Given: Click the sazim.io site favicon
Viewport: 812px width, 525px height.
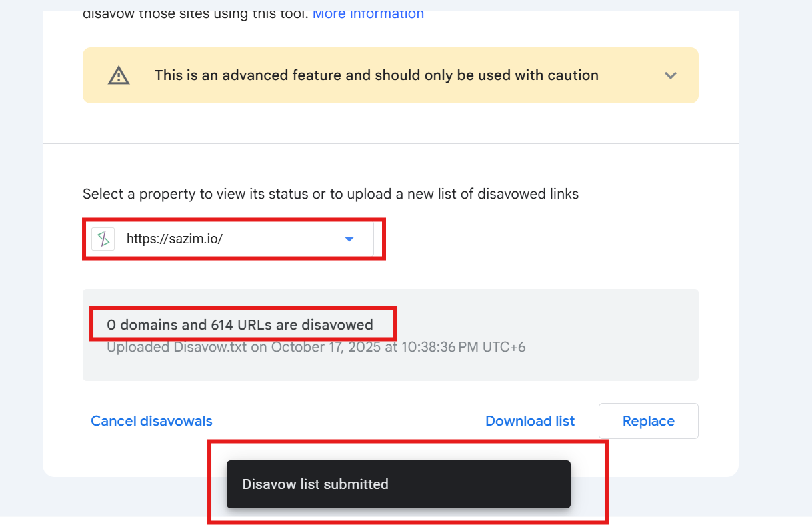Looking at the screenshot, I should (x=103, y=239).
